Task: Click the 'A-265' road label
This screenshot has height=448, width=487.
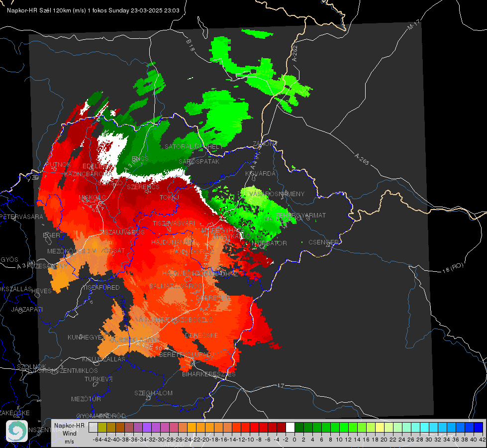Action: click(362, 159)
